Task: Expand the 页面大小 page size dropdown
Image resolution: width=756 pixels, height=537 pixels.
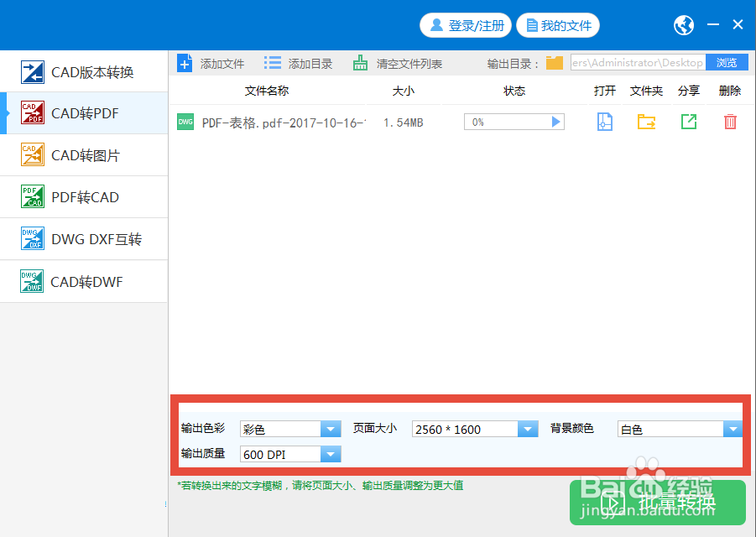Action: point(528,429)
